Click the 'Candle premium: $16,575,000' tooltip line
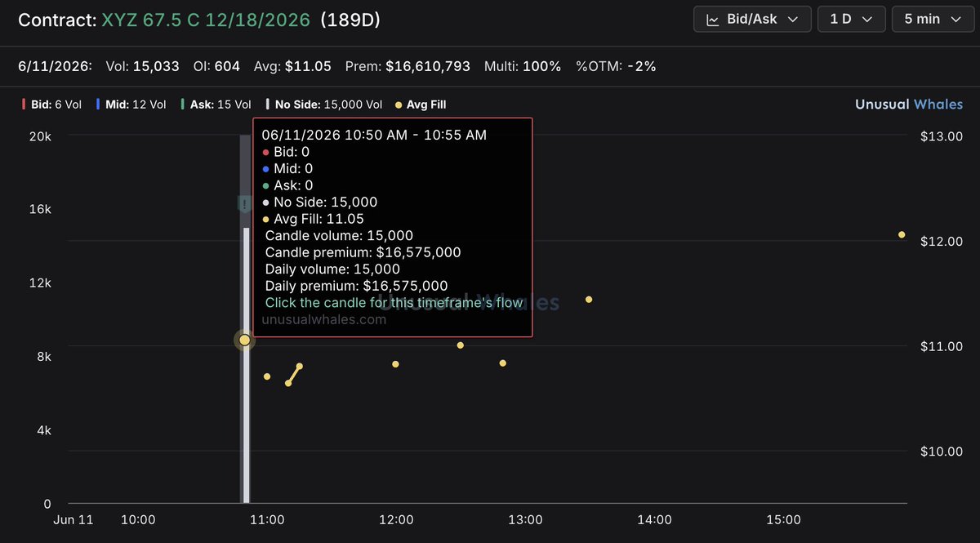The height and width of the screenshot is (543, 980). click(x=363, y=252)
